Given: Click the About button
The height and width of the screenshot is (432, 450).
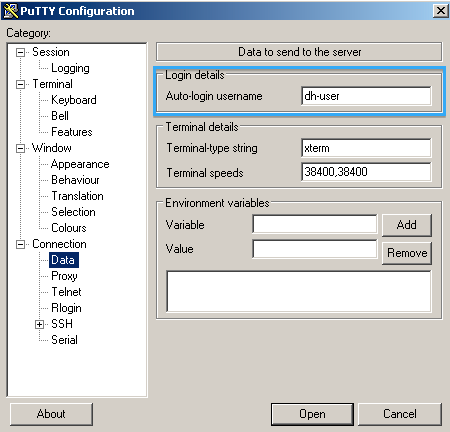Looking at the screenshot, I should [51, 414].
